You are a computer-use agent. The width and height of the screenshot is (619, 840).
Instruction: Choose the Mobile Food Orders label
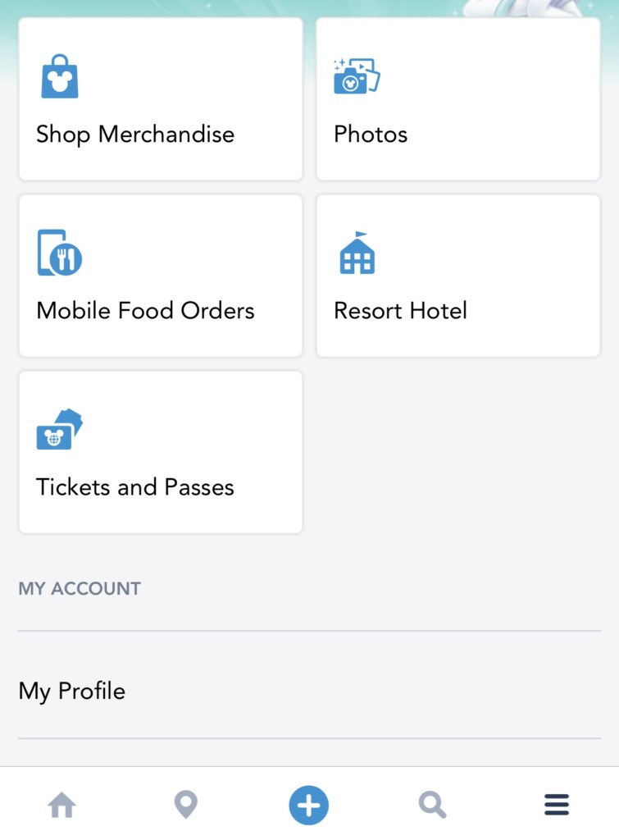point(145,311)
